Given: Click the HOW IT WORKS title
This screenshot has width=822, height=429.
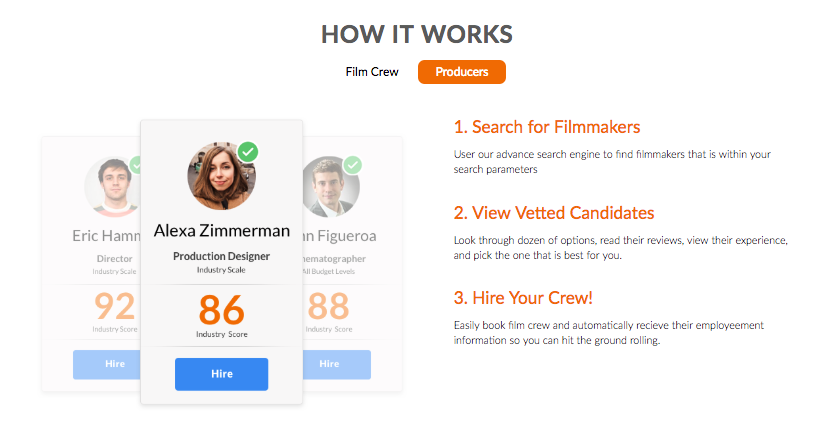Looking at the screenshot, I should pyautogui.click(x=417, y=35).
